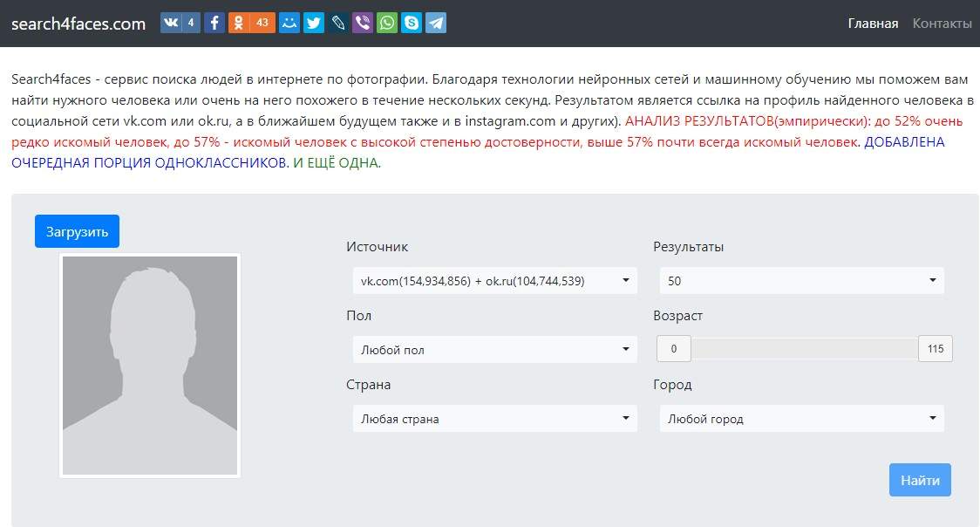Click the Skype share icon

[412, 23]
